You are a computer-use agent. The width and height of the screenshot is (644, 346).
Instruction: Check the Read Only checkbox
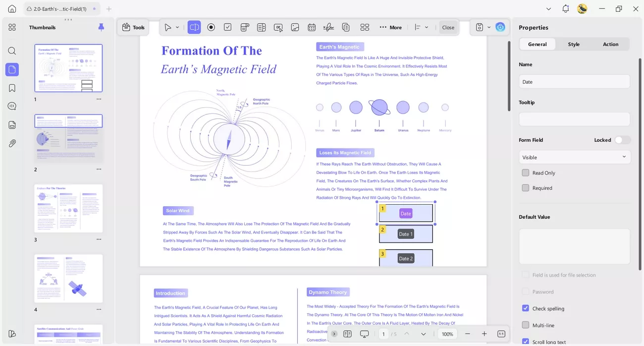[526, 173]
